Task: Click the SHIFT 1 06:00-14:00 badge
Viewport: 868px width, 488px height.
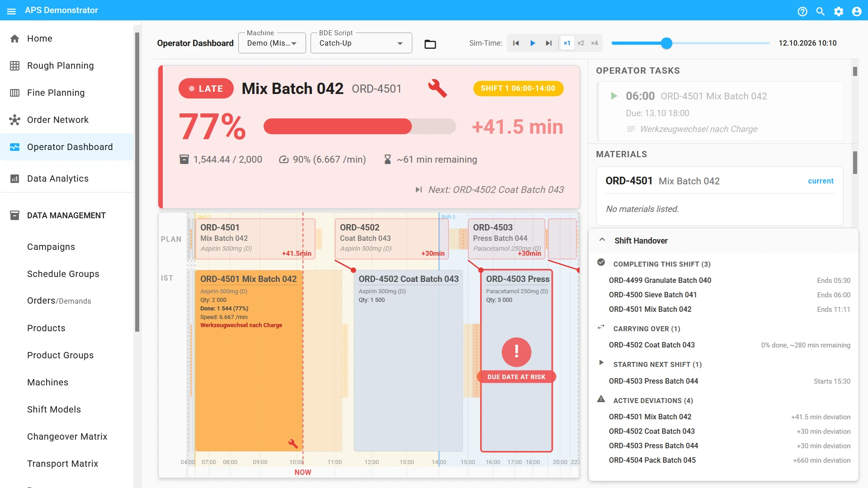Action: (x=518, y=89)
